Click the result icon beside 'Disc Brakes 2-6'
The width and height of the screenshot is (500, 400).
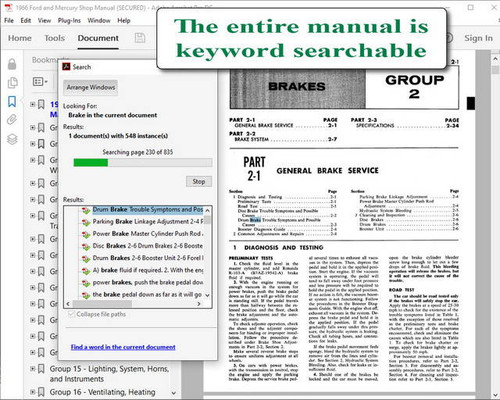point(86,246)
